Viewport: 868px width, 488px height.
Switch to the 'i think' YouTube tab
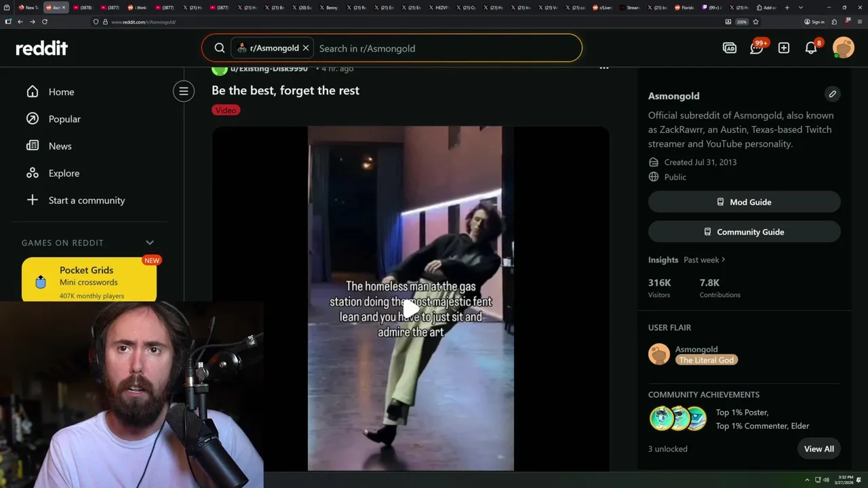[137, 7]
